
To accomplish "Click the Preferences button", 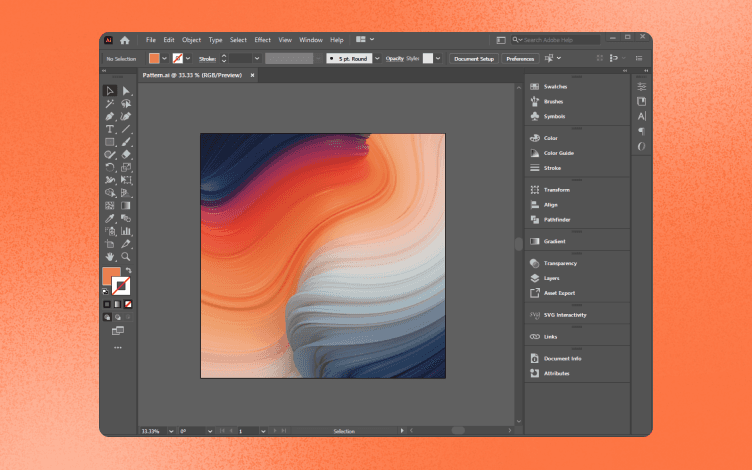I will [x=520, y=59].
